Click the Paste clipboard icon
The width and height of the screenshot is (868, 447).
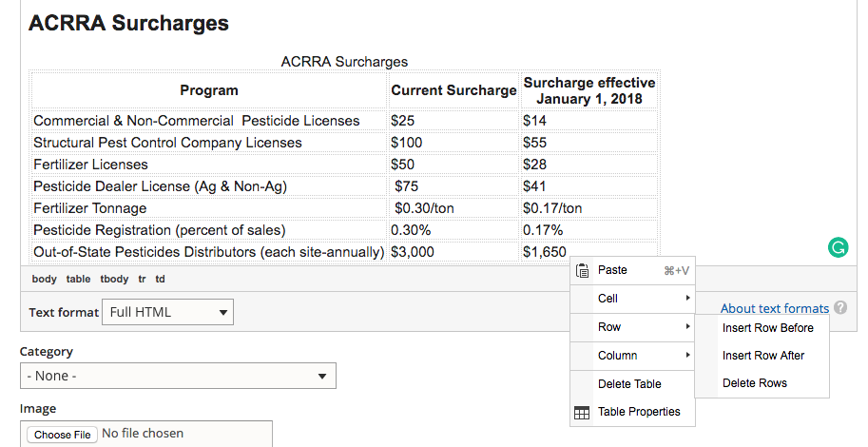(583, 271)
